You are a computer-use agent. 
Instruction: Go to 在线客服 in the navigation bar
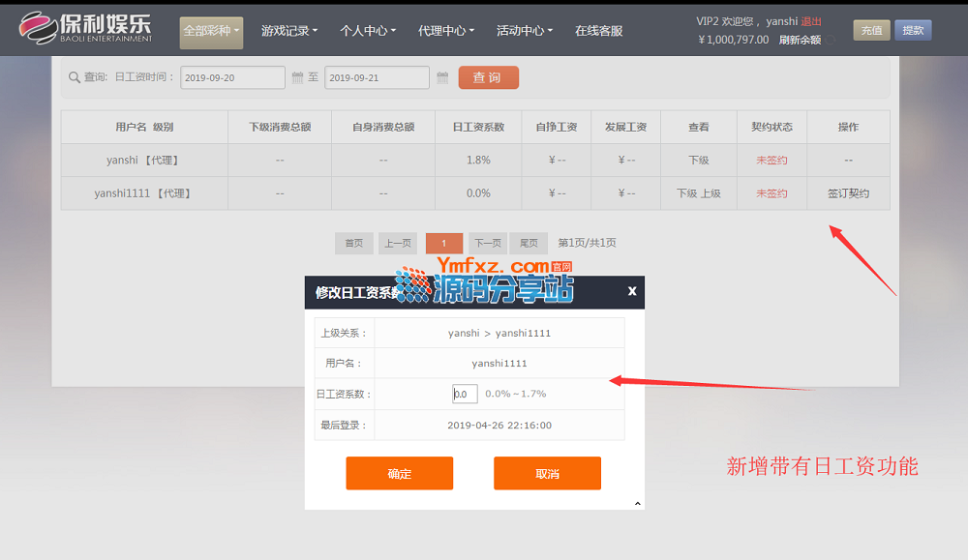598,31
